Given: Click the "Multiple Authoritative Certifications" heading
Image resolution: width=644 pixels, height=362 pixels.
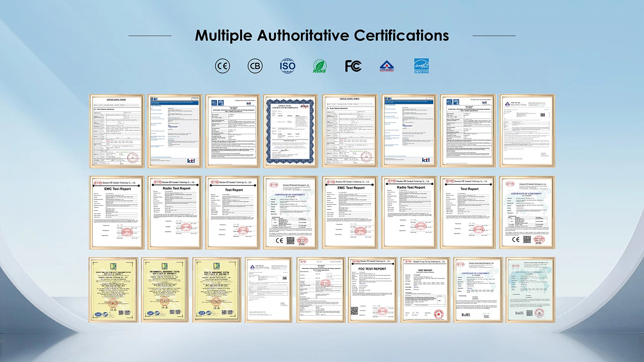Looking at the screenshot, I should click(322, 36).
